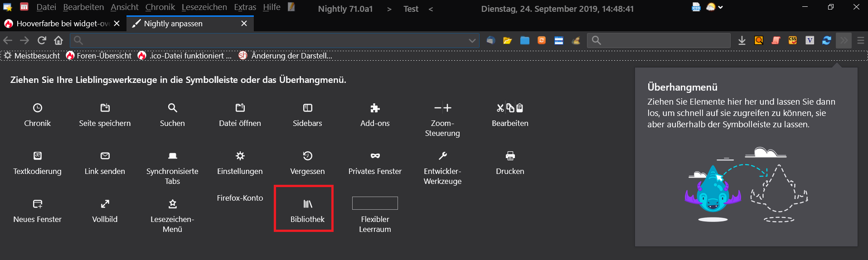The width and height of the screenshot is (868, 260).
Task: Click the Meistbesucht bookmarks button
Action: click(32, 56)
